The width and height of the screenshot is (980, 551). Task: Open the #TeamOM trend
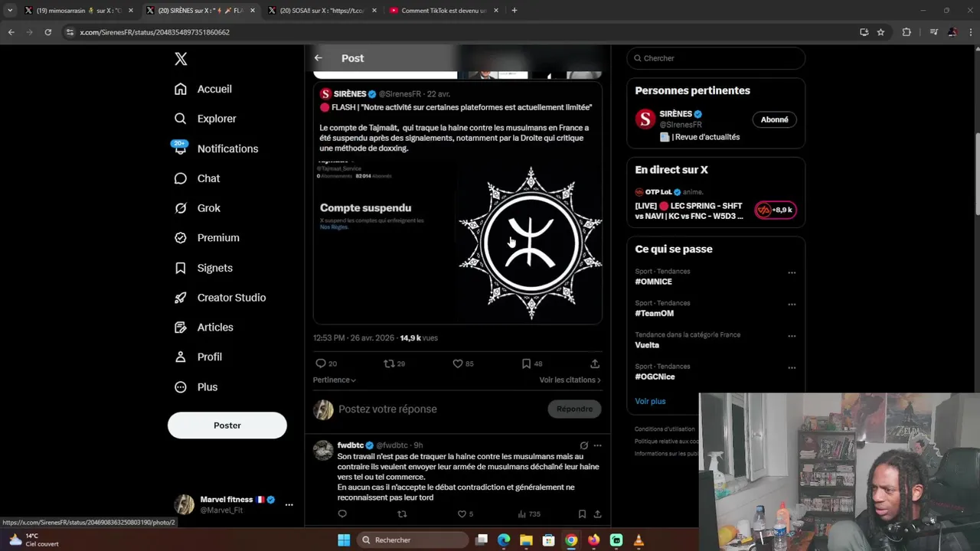coord(654,313)
